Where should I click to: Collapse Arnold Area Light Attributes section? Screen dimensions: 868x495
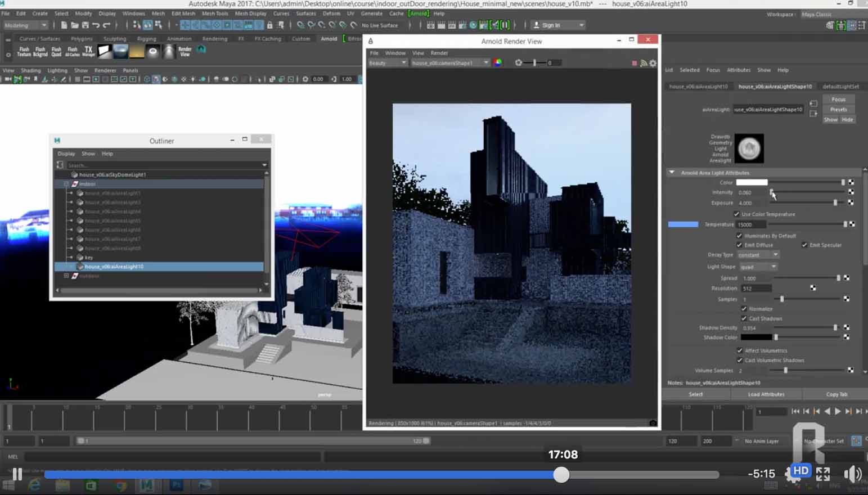(672, 173)
